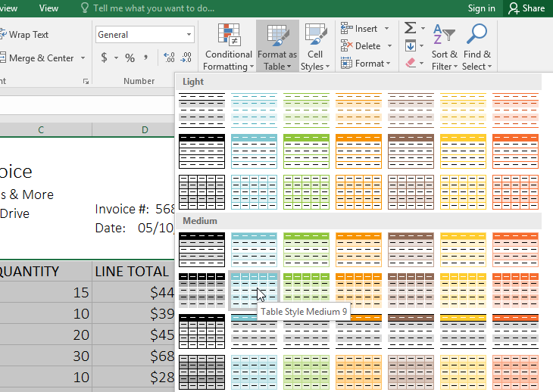Open the Find & Select menu

point(476,47)
